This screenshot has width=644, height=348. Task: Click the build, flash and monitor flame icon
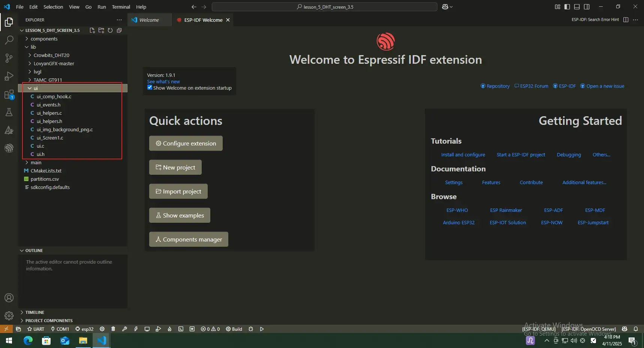pos(169,329)
